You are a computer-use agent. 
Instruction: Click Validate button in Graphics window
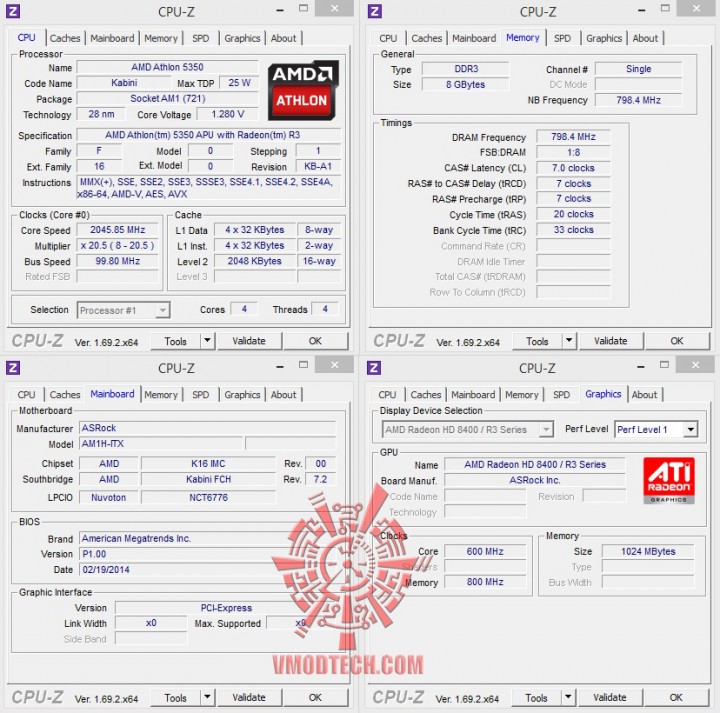click(610, 697)
